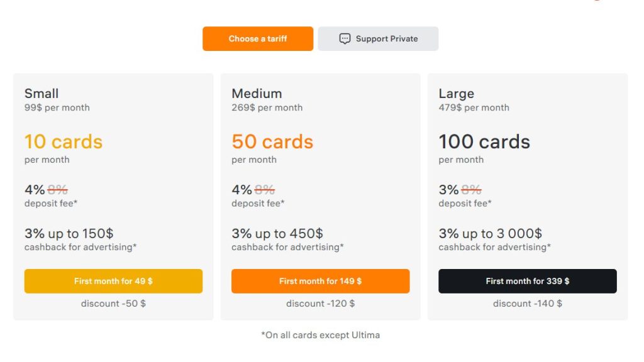Screen dimensions: 644x362
Task: Click the discount -140 $ text
Action: pyautogui.click(x=527, y=304)
